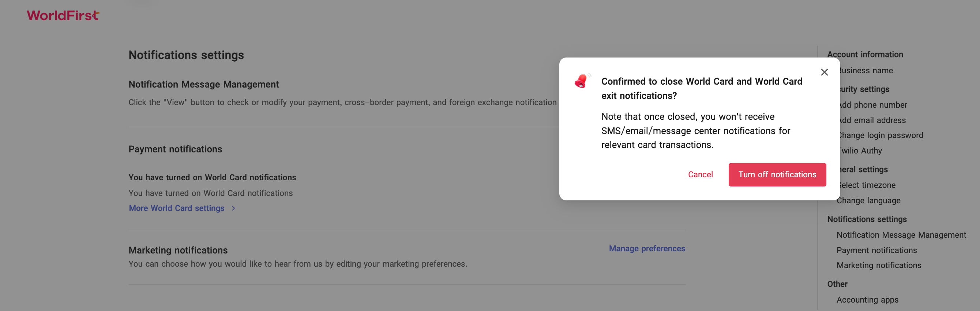This screenshot has width=980, height=311.
Task: Click the Payment notifications section heading
Action: [175, 149]
